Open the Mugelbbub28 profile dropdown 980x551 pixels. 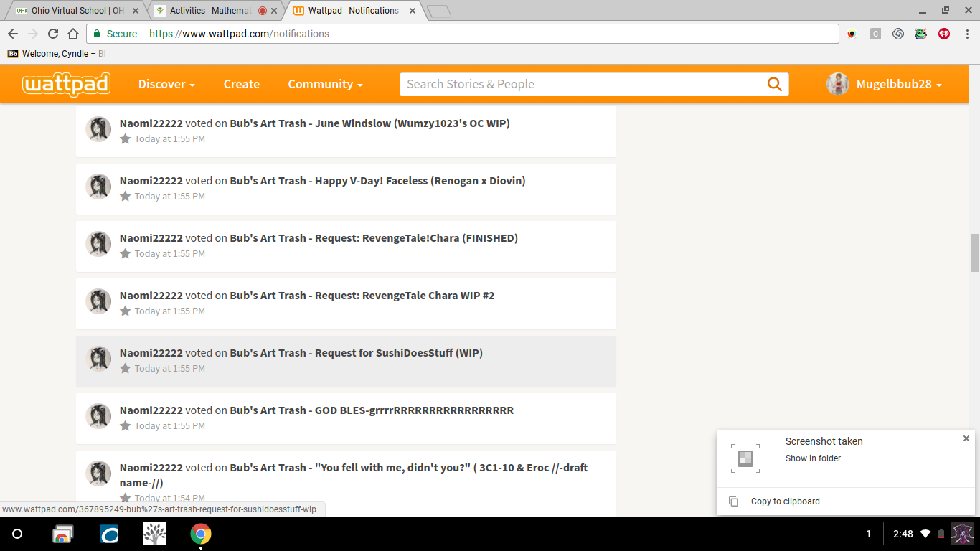click(x=885, y=84)
